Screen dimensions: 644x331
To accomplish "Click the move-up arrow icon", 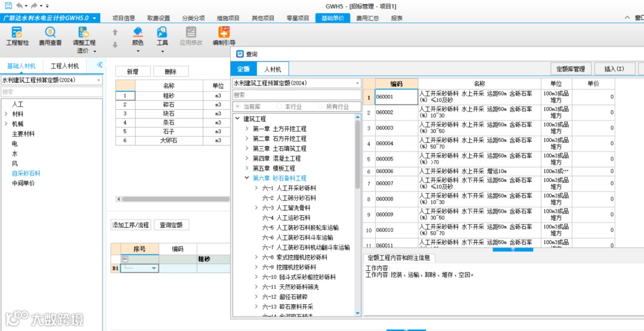I will [x=115, y=32].
